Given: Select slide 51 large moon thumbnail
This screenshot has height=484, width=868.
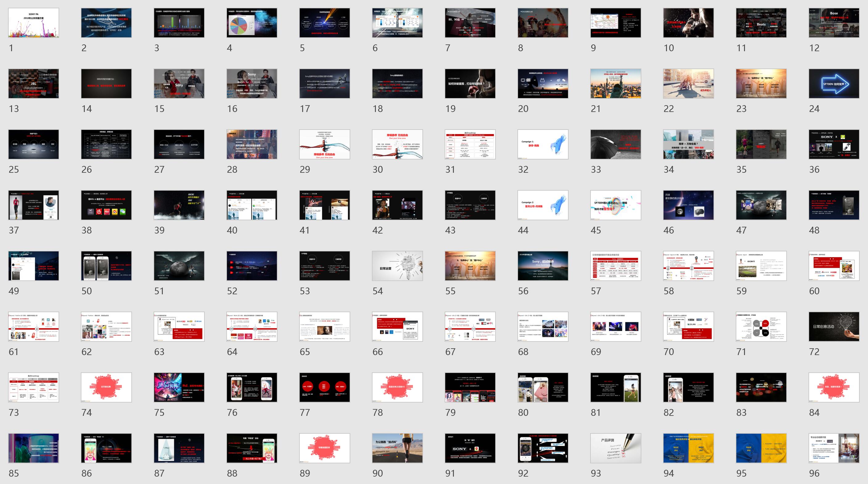Looking at the screenshot, I should point(179,266).
